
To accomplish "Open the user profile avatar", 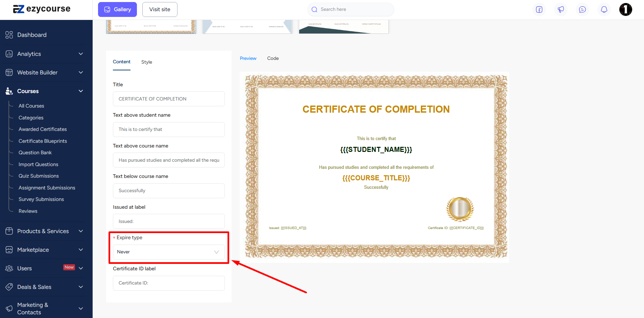I will (x=625, y=9).
